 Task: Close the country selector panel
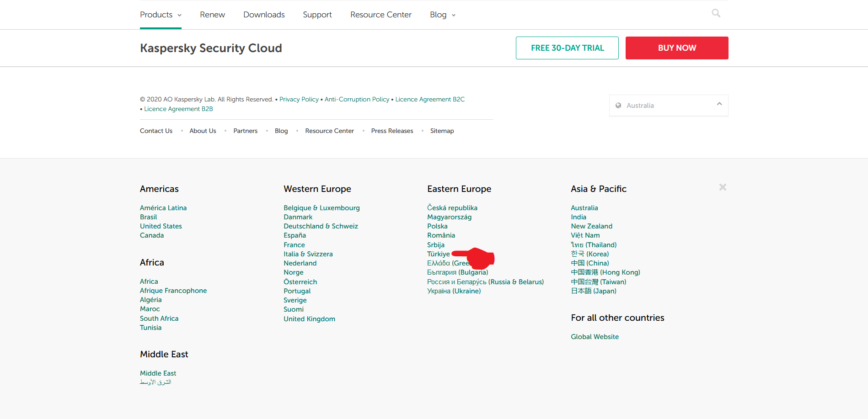[723, 187]
